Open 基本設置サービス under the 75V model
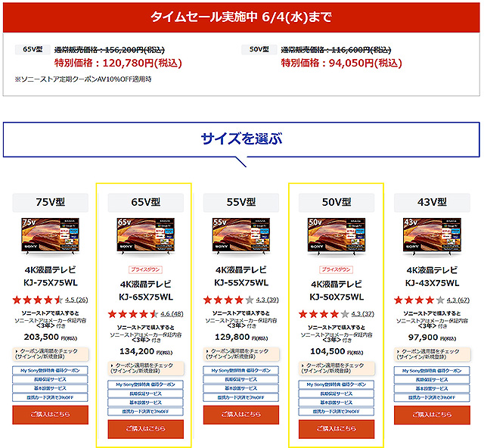 pyautogui.click(x=51, y=388)
